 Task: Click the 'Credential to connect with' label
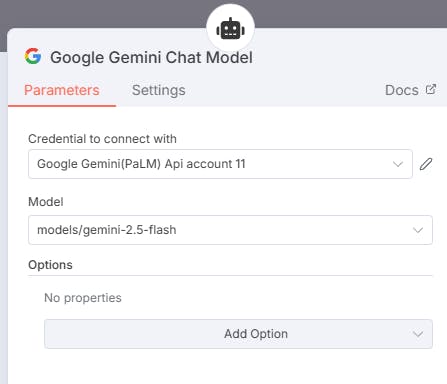click(x=102, y=139)
